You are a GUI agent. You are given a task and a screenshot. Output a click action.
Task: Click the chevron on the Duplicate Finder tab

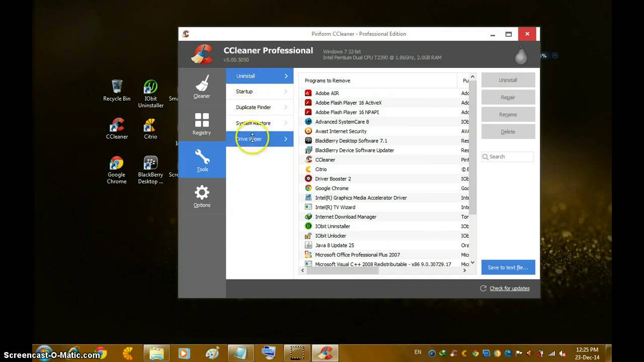[286, 107]
